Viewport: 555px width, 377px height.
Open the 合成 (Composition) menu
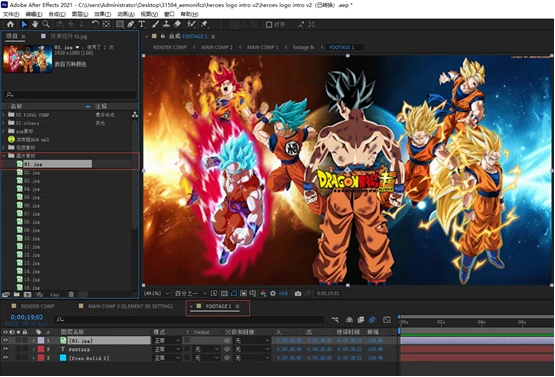click(x=57, y=14)
